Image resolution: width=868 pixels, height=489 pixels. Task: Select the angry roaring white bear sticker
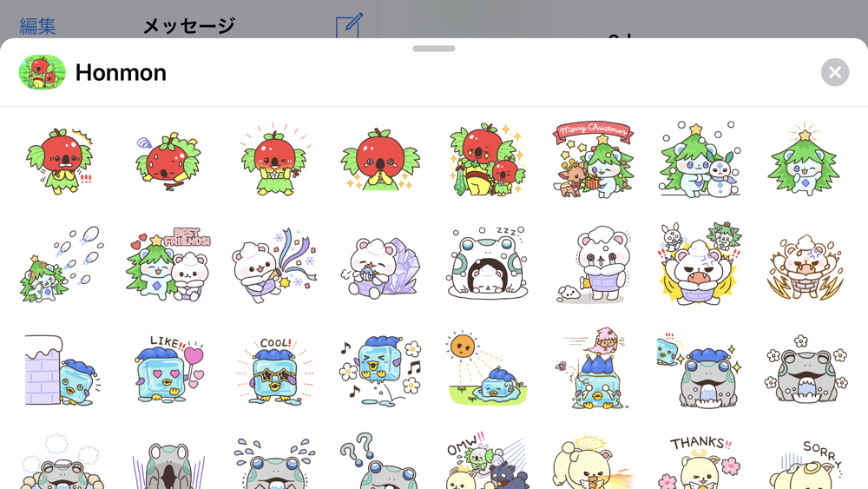click(x=700, y=264)
